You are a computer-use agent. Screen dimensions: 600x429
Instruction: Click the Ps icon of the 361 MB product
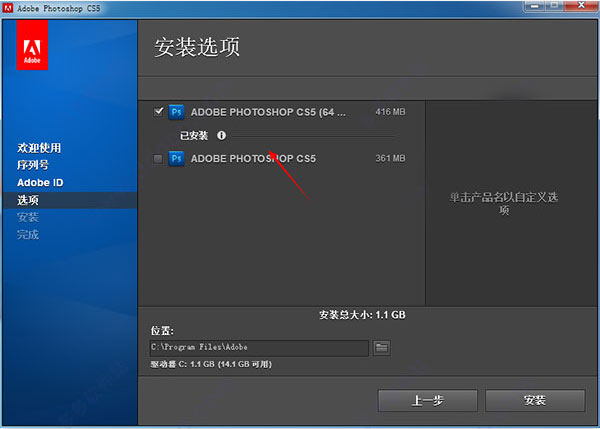[x=176, y=158]
